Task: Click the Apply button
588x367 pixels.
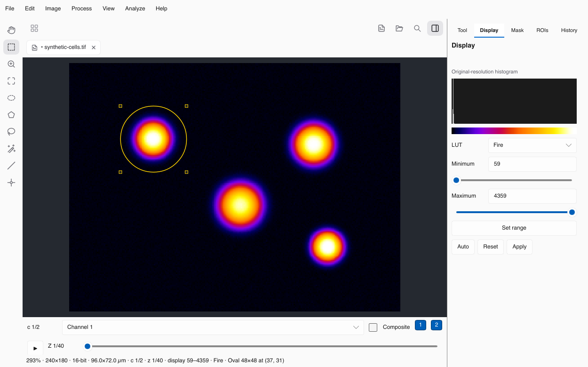Action: tap(519, 247)
